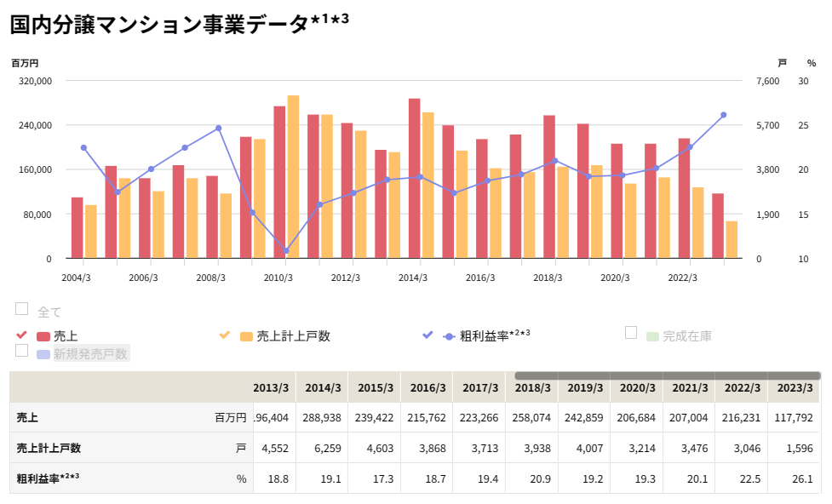
Task: Click the 2015/3 column header
Action: [376, 388]
